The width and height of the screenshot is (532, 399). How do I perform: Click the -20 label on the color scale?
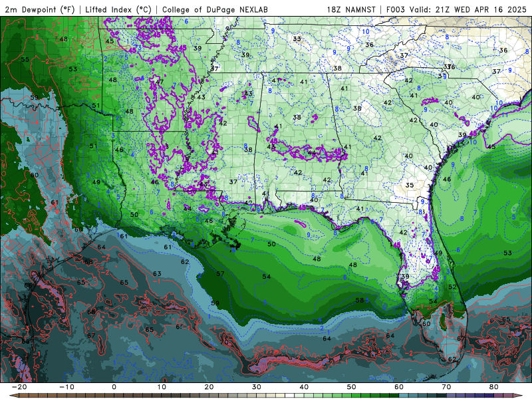(x=19, y=387)
